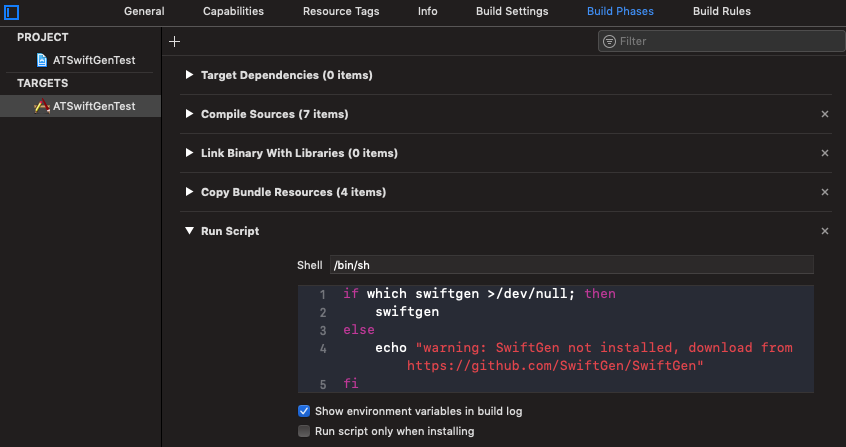Collapse the Run Script section
This screenshot has width=846, height=447.
click(x=190, y=231)
